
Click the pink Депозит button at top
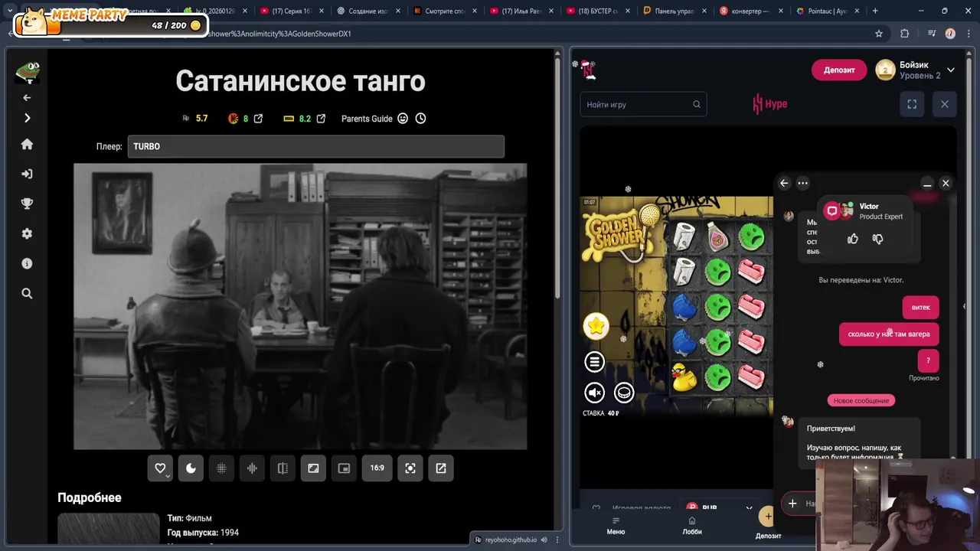[839, 70]
